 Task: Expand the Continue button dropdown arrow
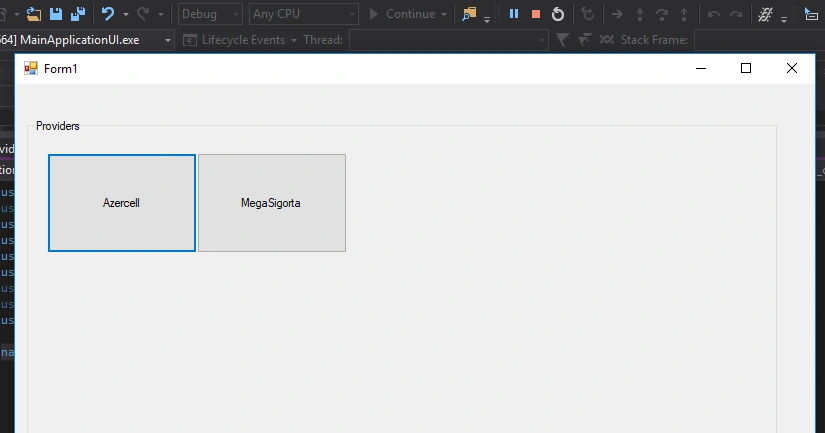click(x=444, y=15)
